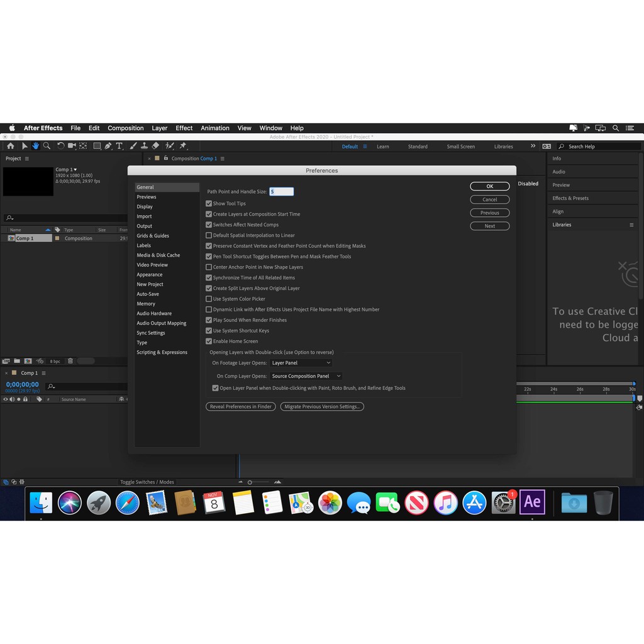
Task: Open the Composition menu
Action: [126, 128]
